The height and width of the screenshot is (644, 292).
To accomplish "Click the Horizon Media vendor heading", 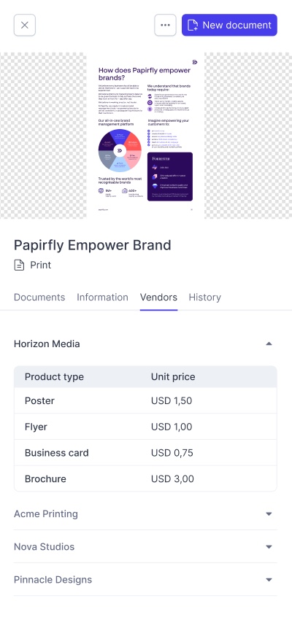I will 47,344.
